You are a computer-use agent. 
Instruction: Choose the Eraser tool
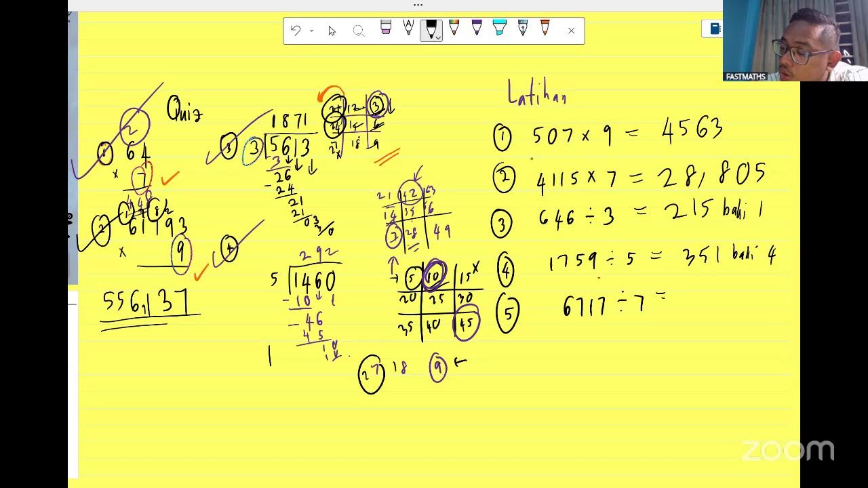[x=386, y=28]
